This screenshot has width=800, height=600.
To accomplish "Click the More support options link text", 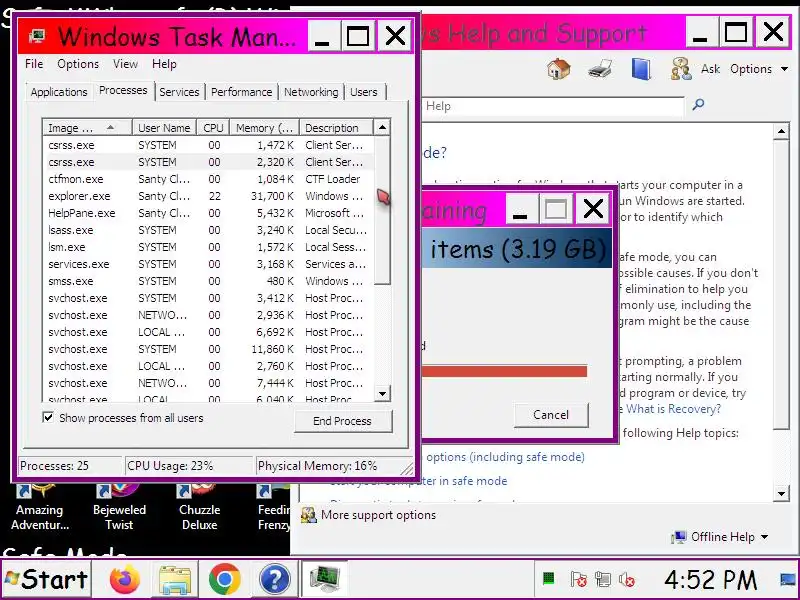I will click(x=379, y=515).
